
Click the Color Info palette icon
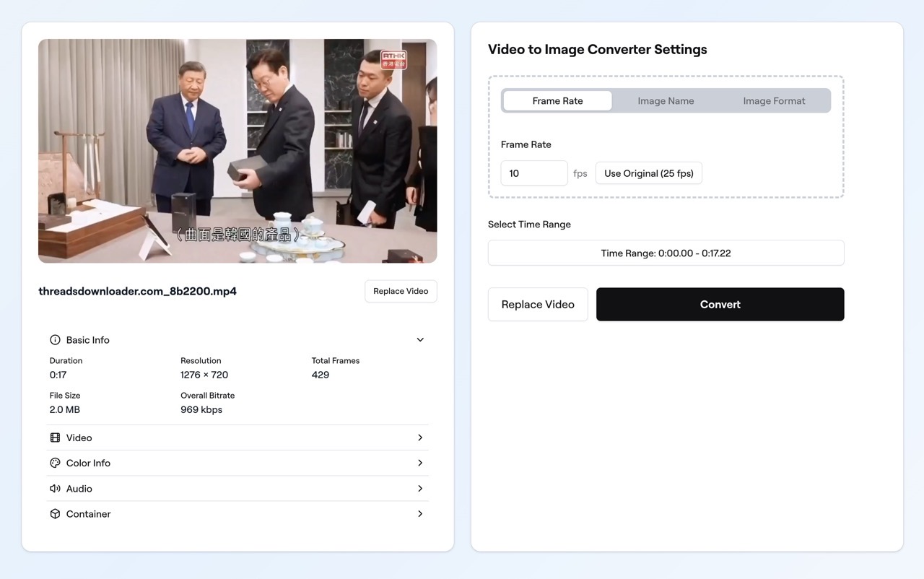click(55, 463)
